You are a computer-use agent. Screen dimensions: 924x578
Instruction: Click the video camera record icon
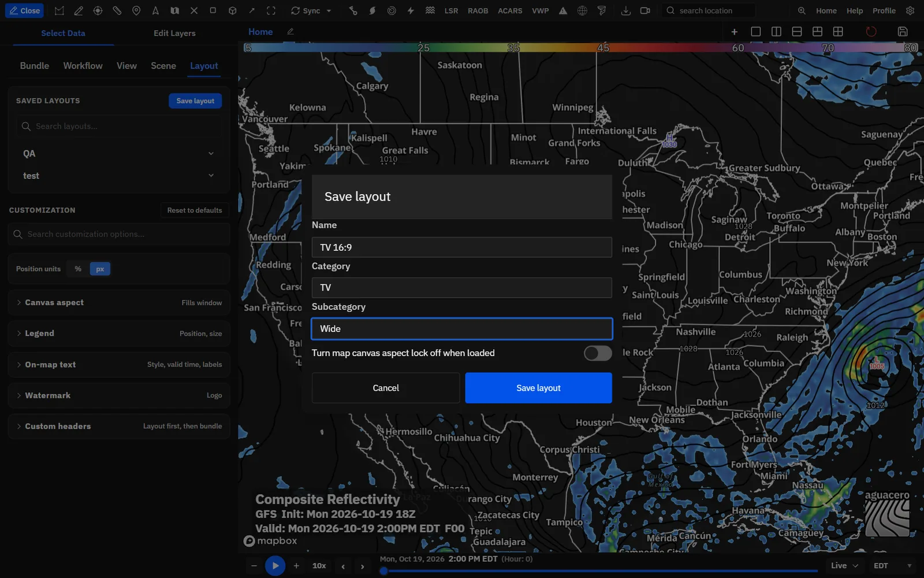coord(645,10)
